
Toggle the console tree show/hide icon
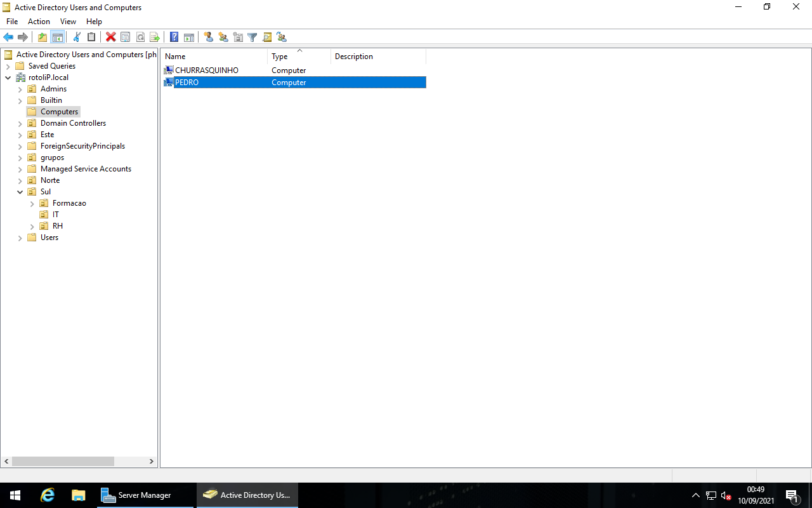(x=58, y=37)
